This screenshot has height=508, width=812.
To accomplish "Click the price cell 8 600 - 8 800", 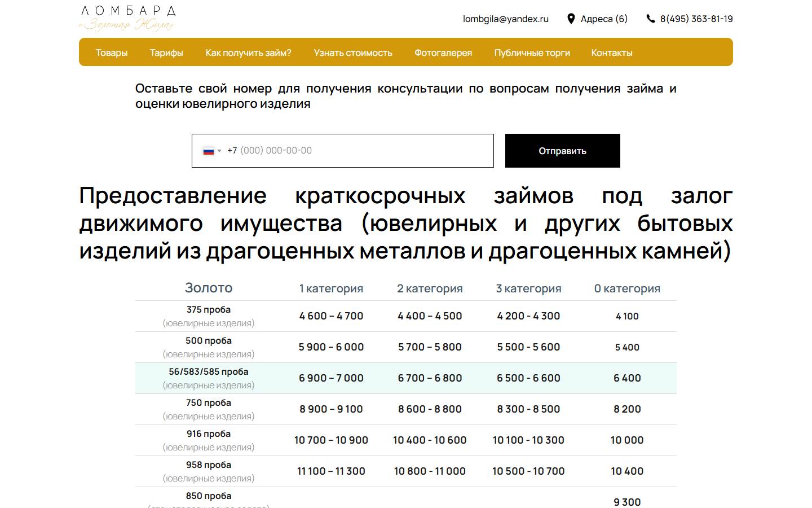I will tap(430, 409).
